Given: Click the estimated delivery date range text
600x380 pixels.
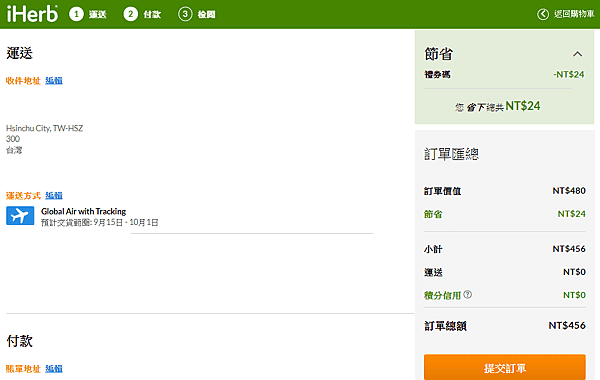Looking at the screenshot, I should click(x=99, y=222).
